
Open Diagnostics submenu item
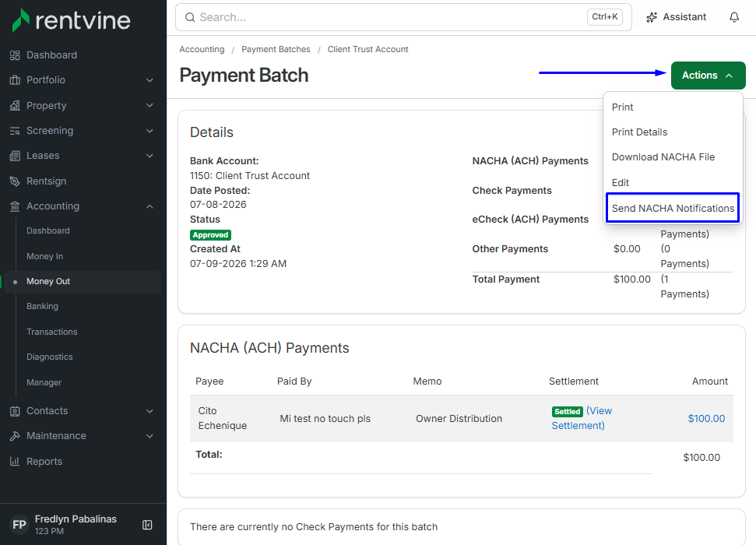pos(50,357)
